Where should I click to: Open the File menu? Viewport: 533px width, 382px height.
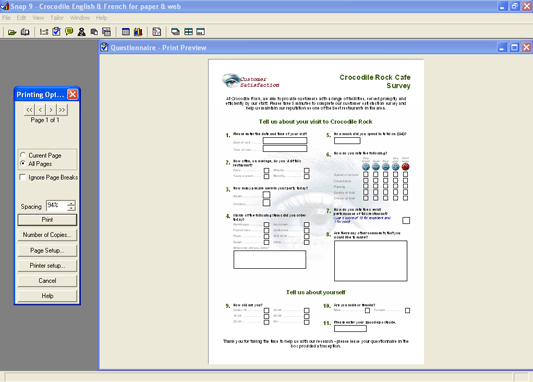click(x=6, y=18)
